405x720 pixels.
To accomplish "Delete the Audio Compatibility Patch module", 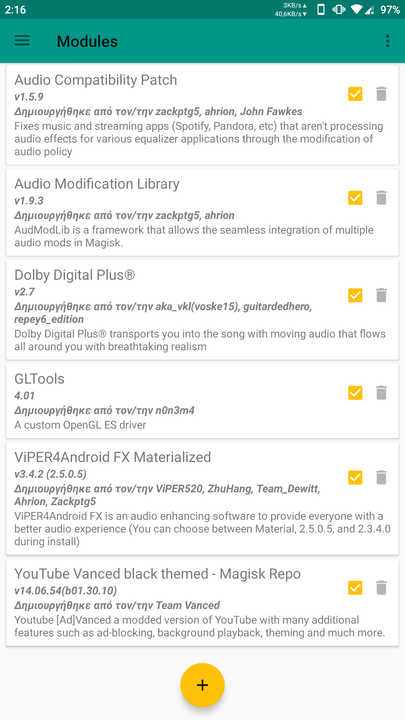I will click(381, 94).
